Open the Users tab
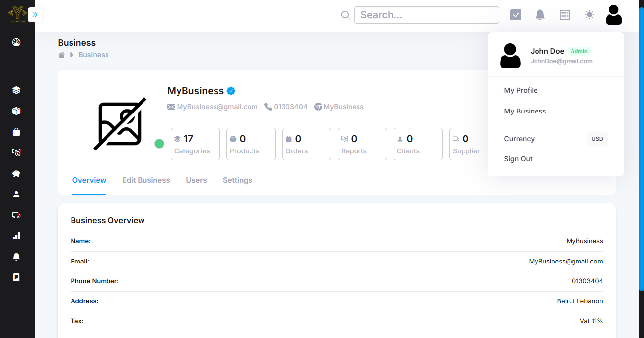This screenshot has width=644, height=338. [196, 180]
